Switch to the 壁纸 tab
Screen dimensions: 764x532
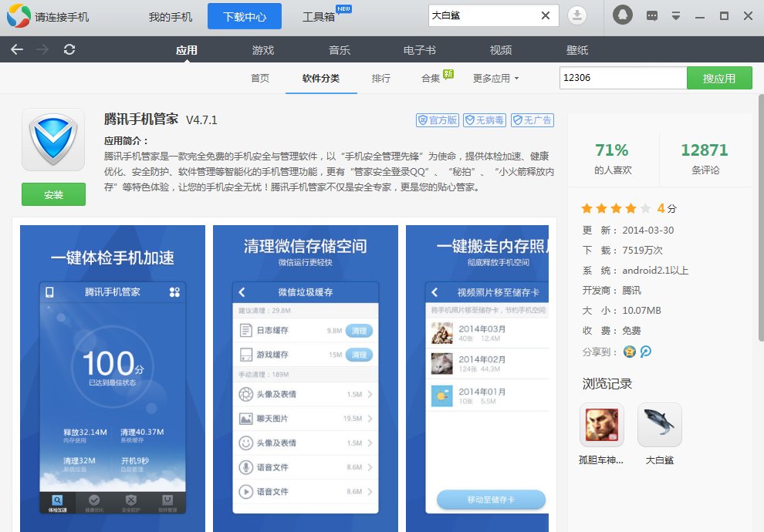coord(576,49)
